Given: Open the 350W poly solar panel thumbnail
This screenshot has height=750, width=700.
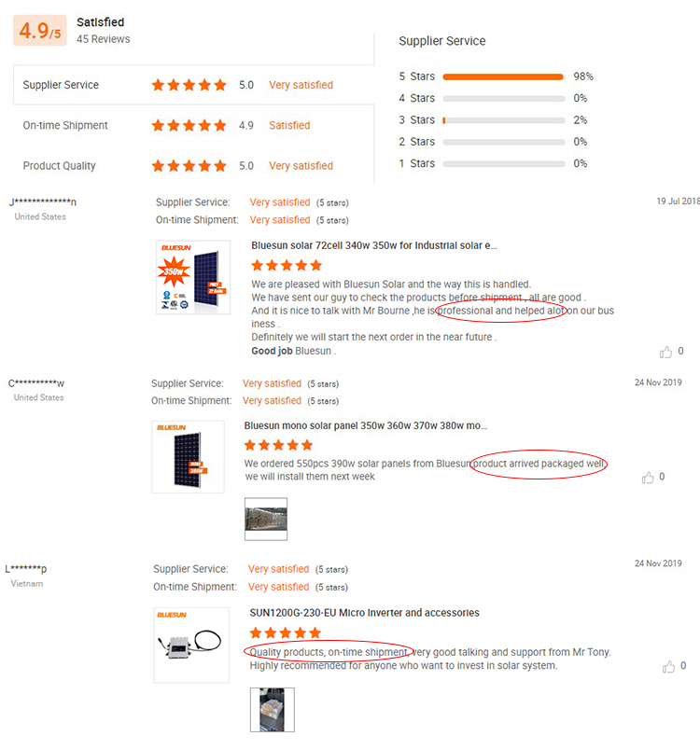Looking at the screenshot, I should [193, 277].
